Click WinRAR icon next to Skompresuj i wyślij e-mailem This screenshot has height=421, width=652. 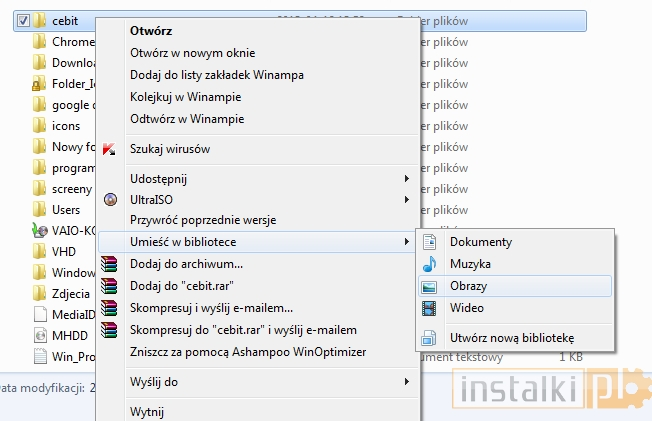pyautogui.click(x=109, y=308)
